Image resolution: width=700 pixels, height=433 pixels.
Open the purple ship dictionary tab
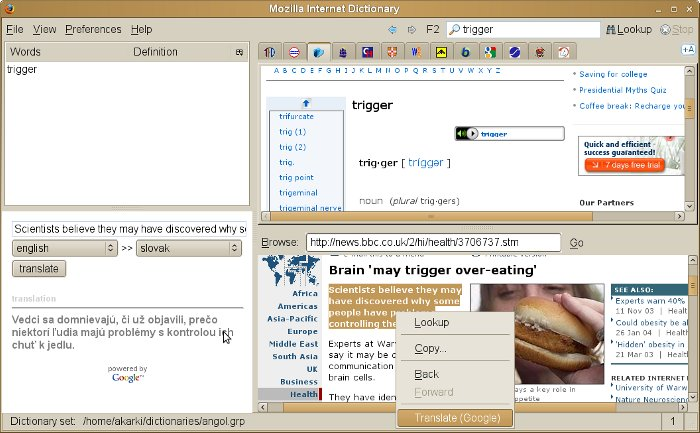(343, 52)
